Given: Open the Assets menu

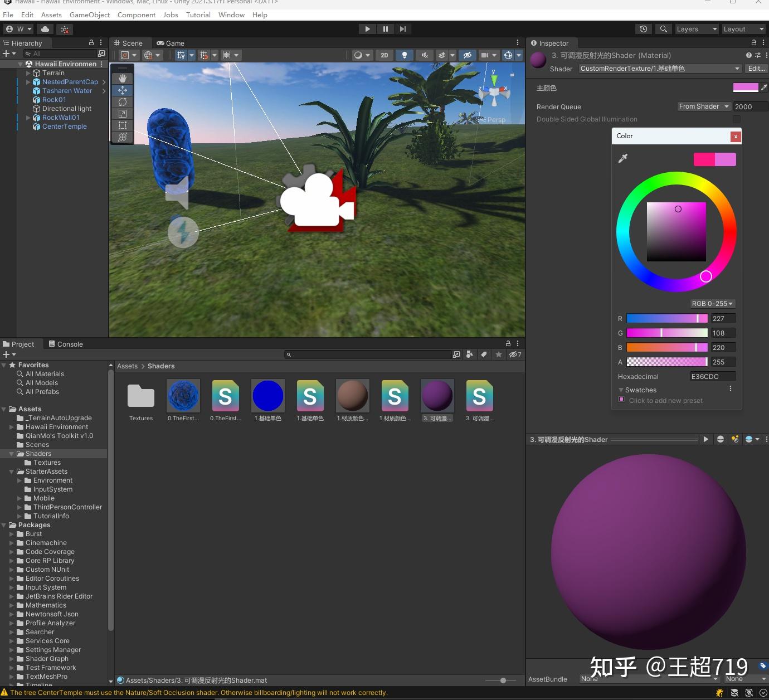Looking at the screenshot, I should (x=51, y=15).
